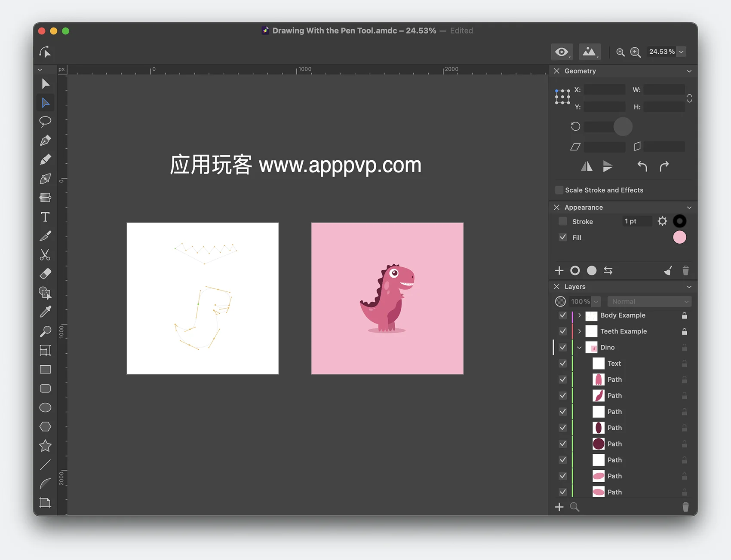Select the Text tool
The image size is (731, 560).
[x=45, y=217]
